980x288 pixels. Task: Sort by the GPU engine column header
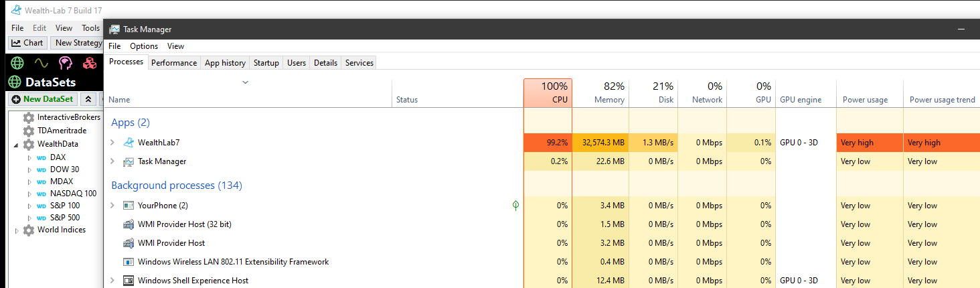coord(806,93)
